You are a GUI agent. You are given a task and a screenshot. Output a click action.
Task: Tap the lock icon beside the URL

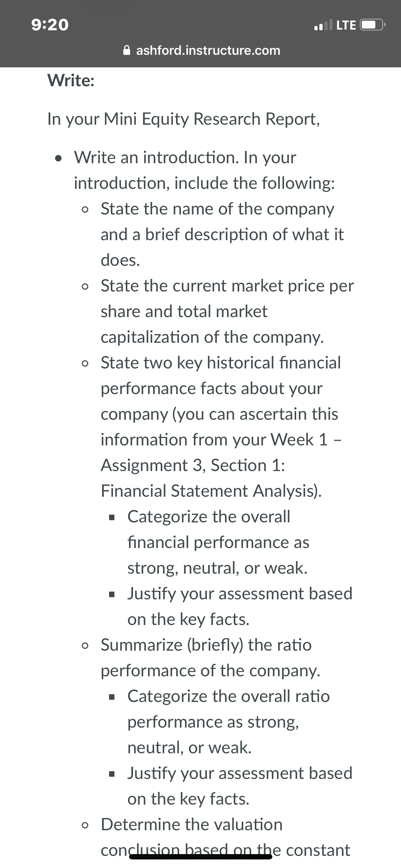(127, 50)
